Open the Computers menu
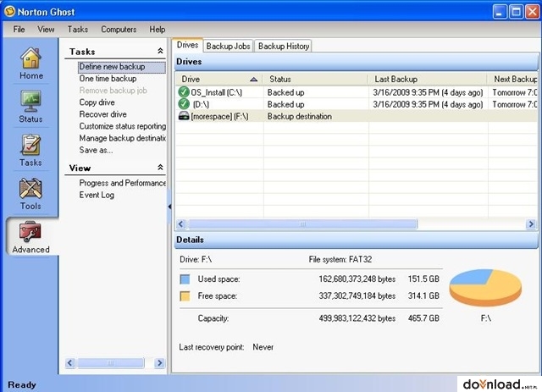 (x=119, y=30)
